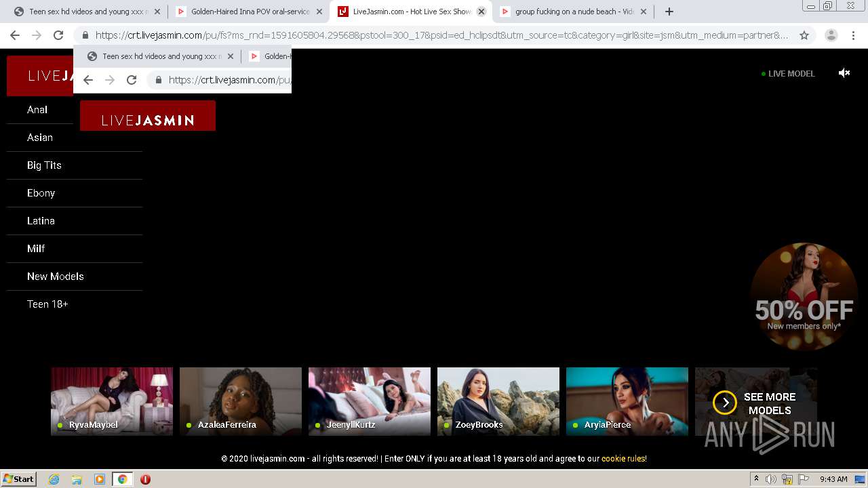This screenshot has height=488, width=868.
Task: Switch to the Golden-Haired Inna tab
Action: tap(248, 12)
